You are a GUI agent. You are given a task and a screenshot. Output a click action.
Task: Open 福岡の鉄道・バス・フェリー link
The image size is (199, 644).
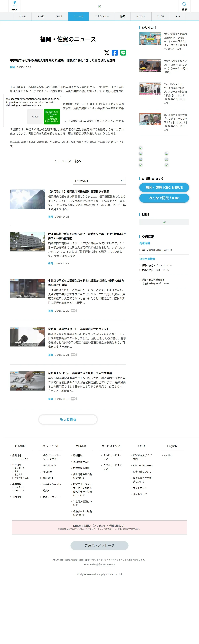[x=156, y=265]
